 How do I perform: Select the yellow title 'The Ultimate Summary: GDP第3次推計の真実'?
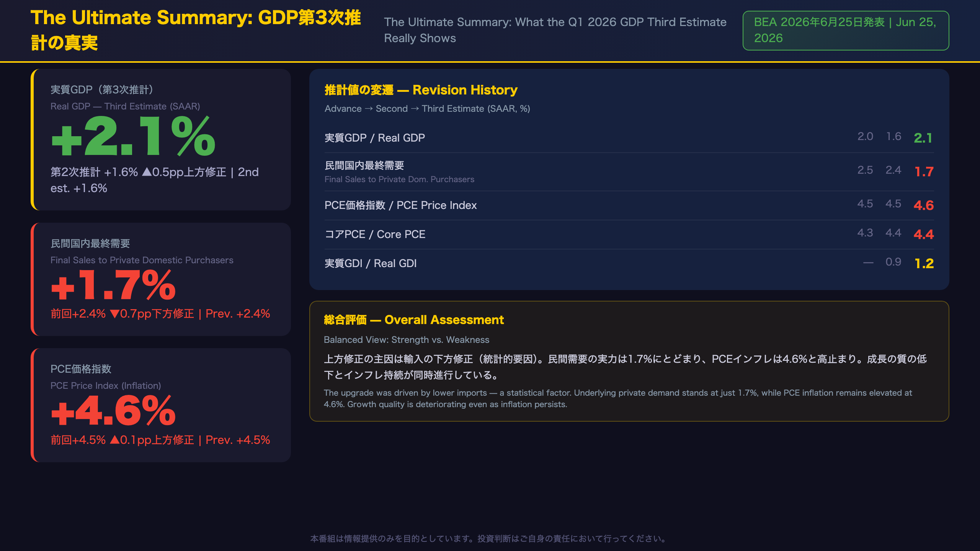[196, 30]
